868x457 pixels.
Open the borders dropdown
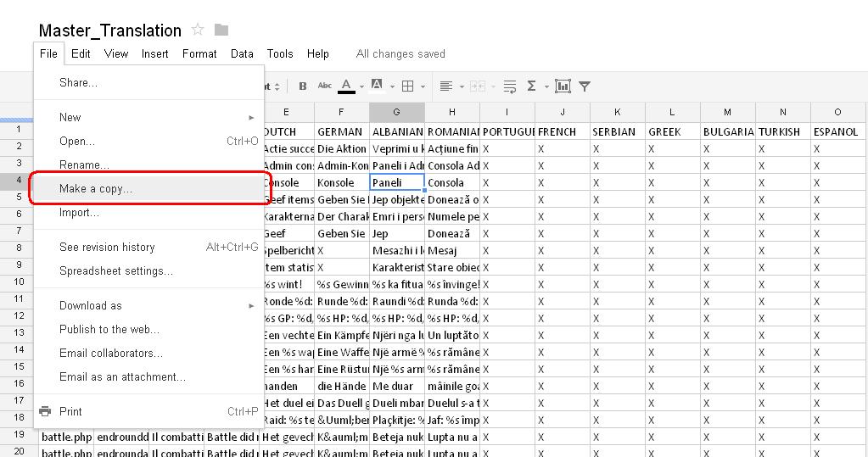point(412,86)
